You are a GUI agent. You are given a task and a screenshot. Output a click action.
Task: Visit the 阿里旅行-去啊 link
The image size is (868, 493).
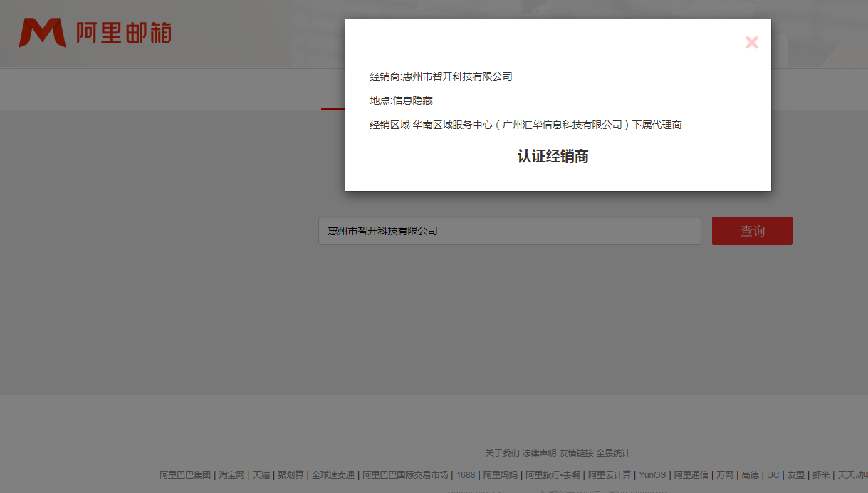pos(553,475)
